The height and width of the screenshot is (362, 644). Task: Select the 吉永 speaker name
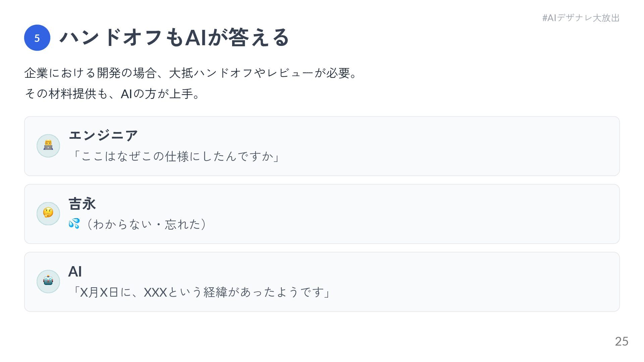click(x=82, y=203)
